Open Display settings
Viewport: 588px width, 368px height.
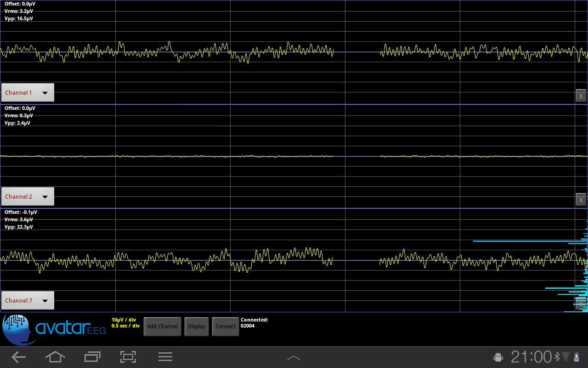click(197, 326)
